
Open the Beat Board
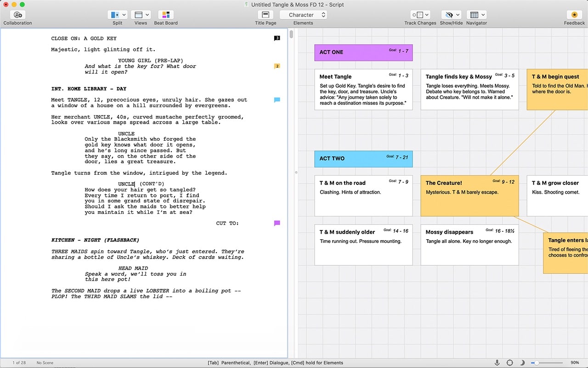tap(165, 14)
